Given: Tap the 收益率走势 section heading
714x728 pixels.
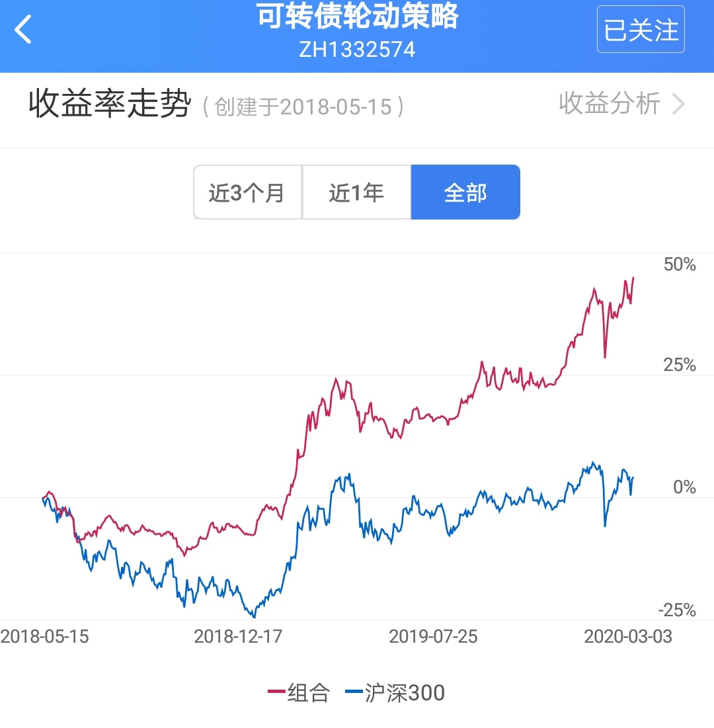Looking at the screenshot, I should coord(110,104).
